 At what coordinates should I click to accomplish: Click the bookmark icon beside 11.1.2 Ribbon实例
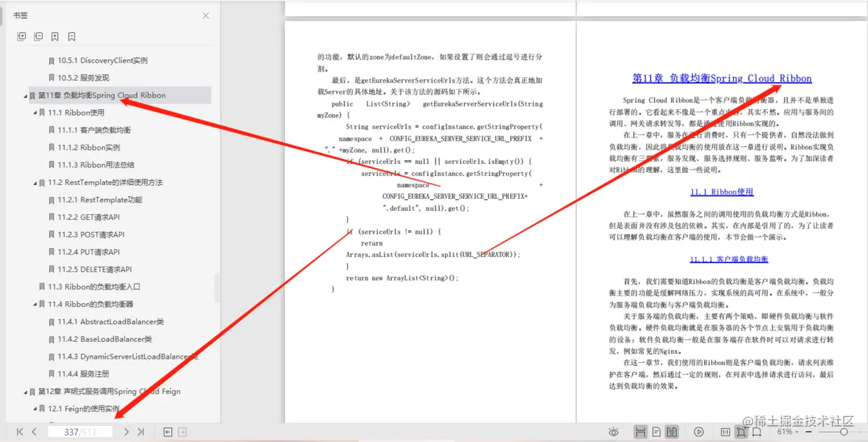(52, 148)
